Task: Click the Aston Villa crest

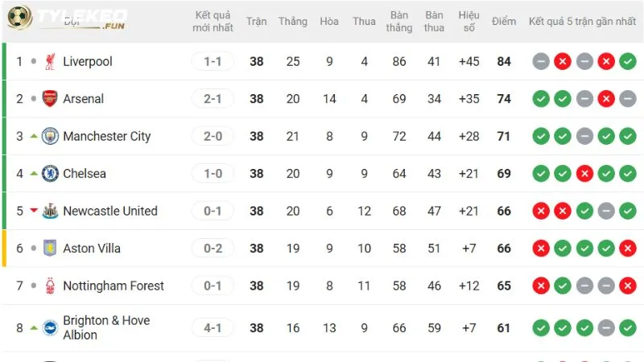Action: 50,249
